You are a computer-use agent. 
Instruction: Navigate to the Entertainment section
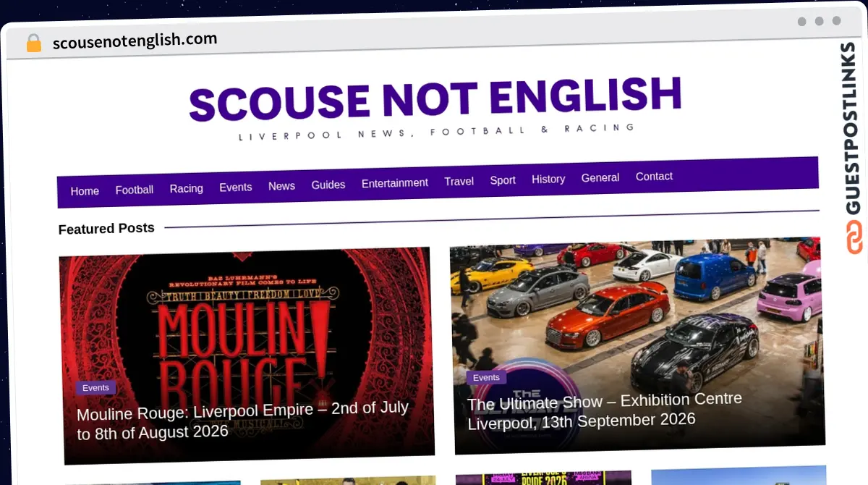[395, 183]
